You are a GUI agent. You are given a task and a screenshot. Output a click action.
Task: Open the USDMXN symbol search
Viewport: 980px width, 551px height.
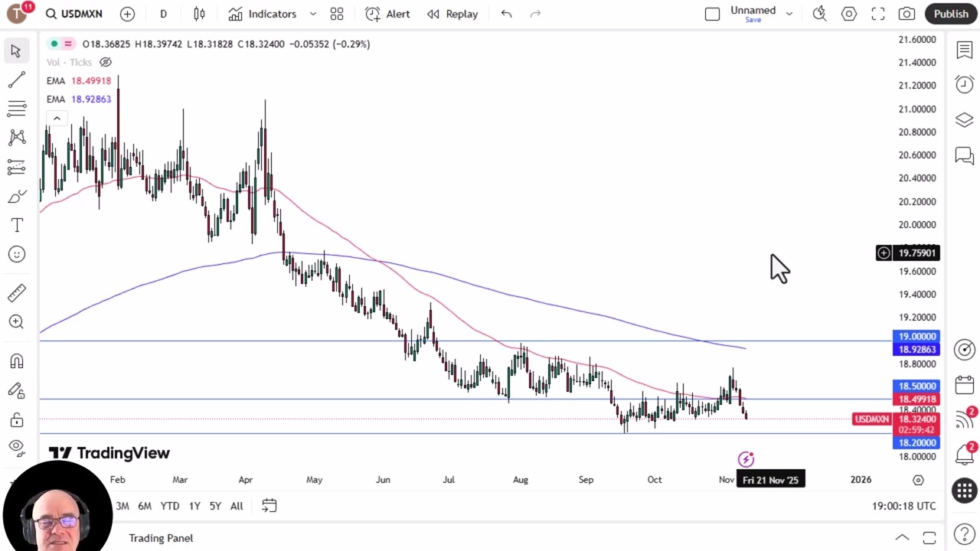[x=74, y=14]
